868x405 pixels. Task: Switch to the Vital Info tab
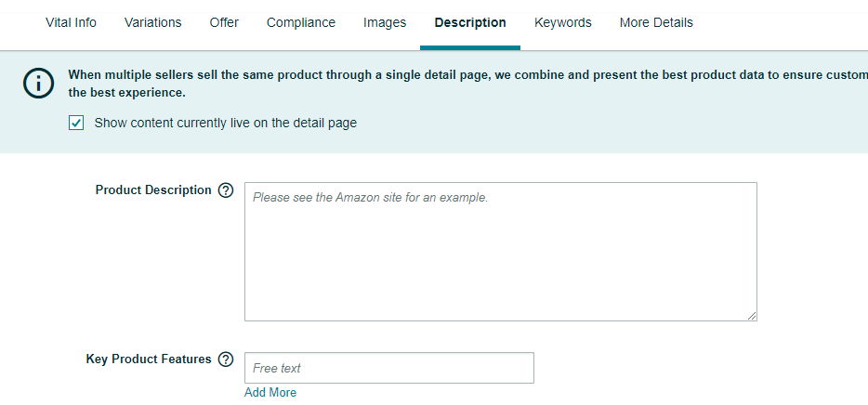pos(71,22)
